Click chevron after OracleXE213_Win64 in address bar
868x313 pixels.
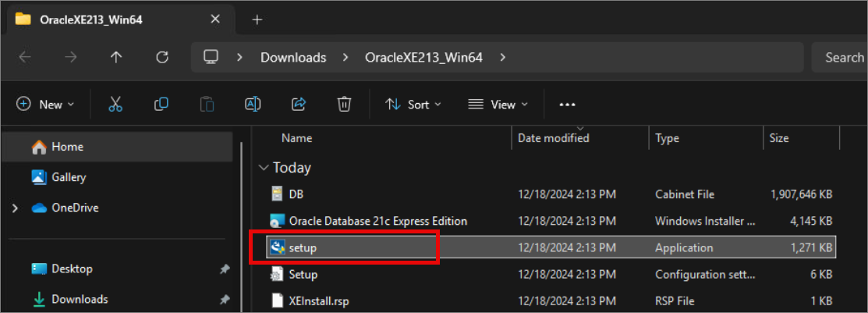[x=502, y=57]
